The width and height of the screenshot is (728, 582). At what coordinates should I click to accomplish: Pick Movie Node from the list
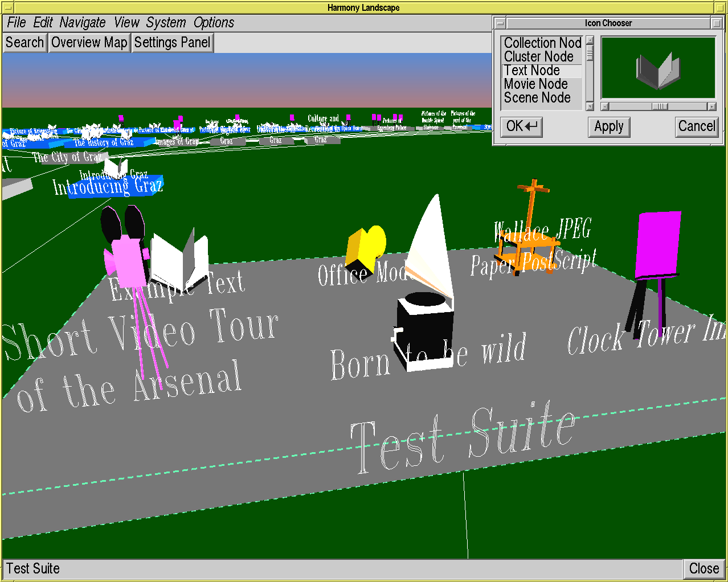click(535, 84)
